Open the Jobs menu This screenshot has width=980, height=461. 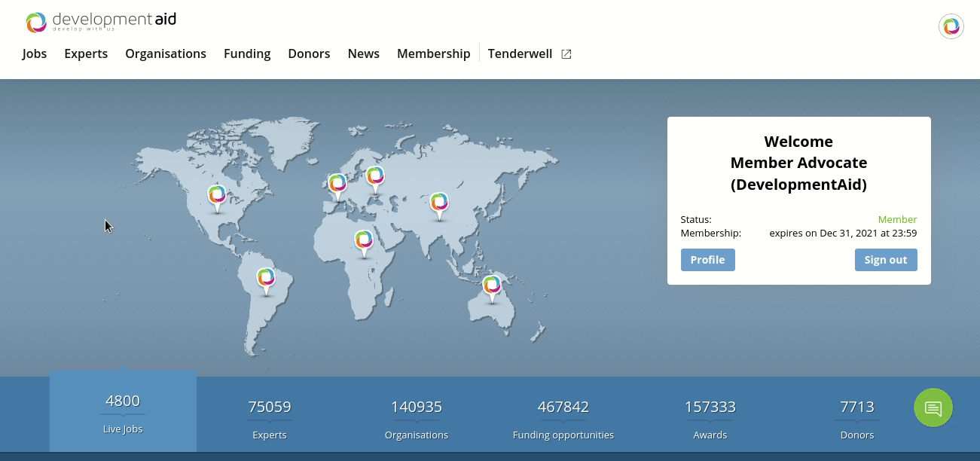[35, 54]
